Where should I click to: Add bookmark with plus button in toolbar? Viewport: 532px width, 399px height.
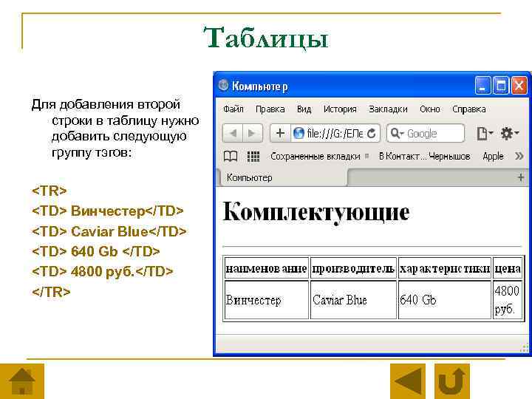point(280,133)
